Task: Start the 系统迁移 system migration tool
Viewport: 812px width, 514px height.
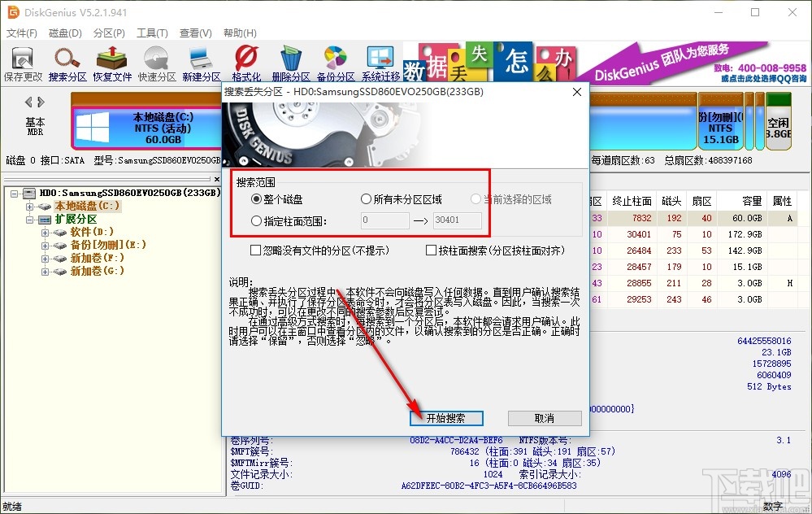Action: [380, 63]
